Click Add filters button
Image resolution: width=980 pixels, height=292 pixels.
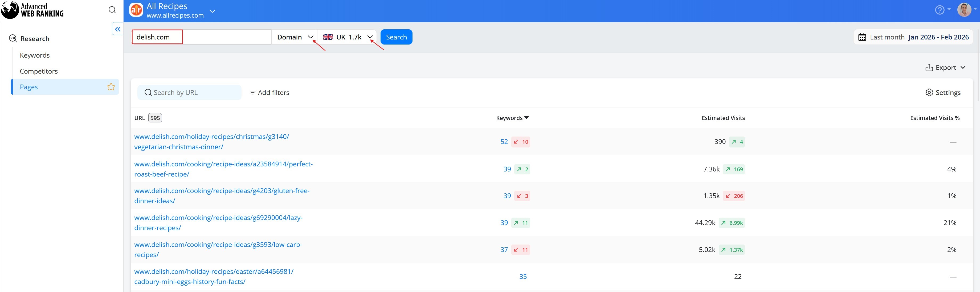[x=269, y=93]
